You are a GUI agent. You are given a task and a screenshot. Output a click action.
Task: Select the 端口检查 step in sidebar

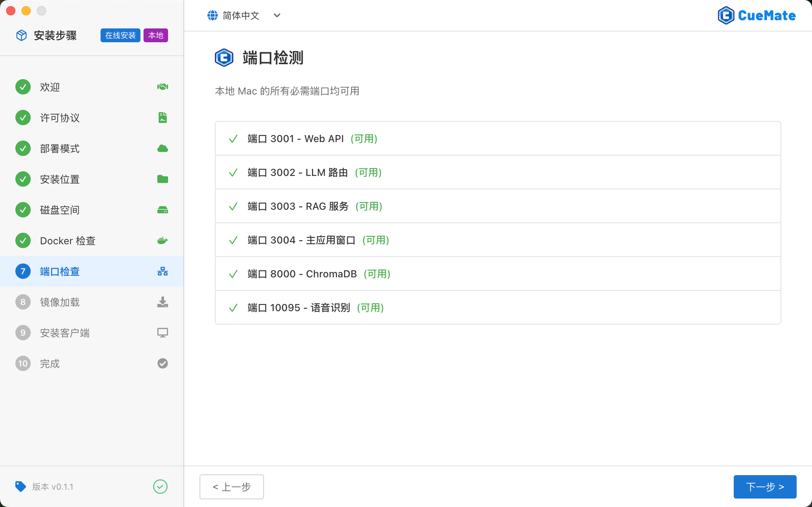(x=60, y=272)
